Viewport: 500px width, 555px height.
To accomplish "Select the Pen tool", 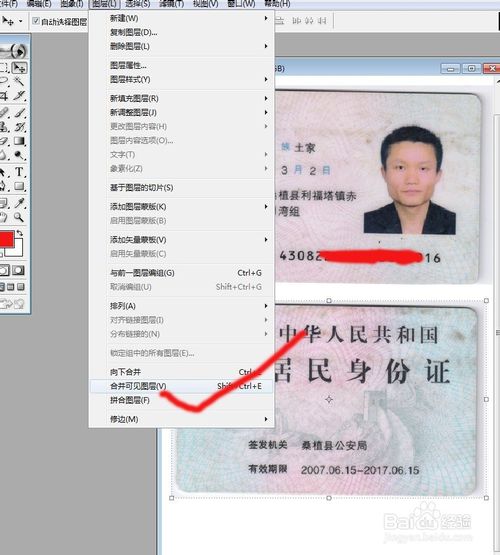I will pos(4,186).
